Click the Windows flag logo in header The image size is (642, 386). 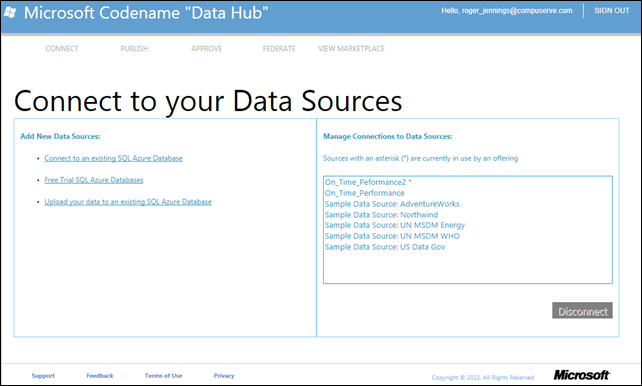pyautogui.click(x=10, y=12)
